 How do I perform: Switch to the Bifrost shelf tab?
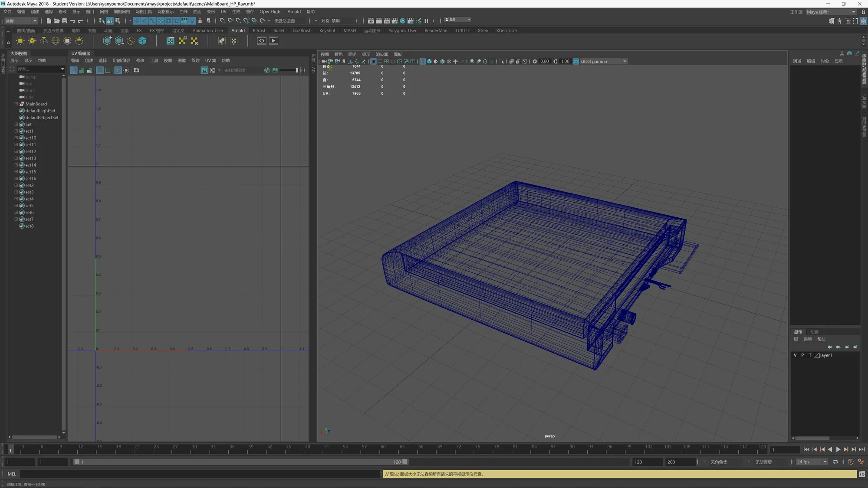(259, 31)
